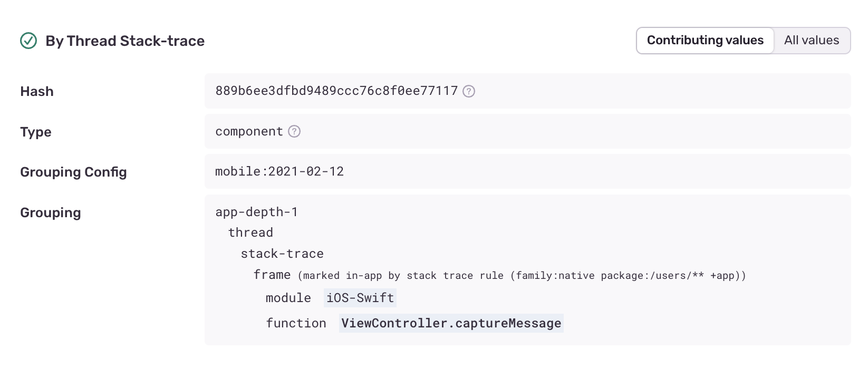868x368 pixels.
Task: Select the frame item in the grouping tree
Action: point(272,274)
